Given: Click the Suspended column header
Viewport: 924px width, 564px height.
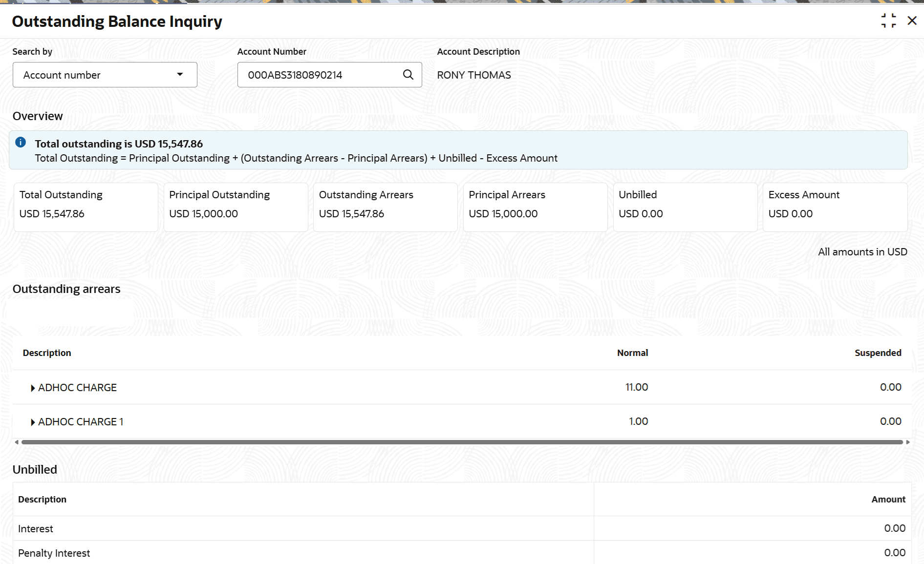Looking at the screenshot, I should coord(878,353).
